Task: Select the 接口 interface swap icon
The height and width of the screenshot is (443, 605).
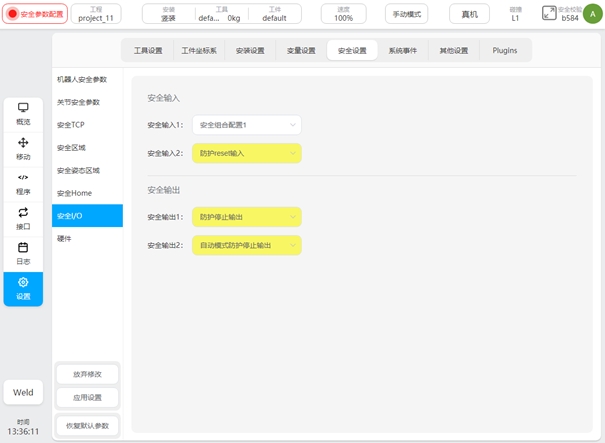Action: (x=23, y=213)
